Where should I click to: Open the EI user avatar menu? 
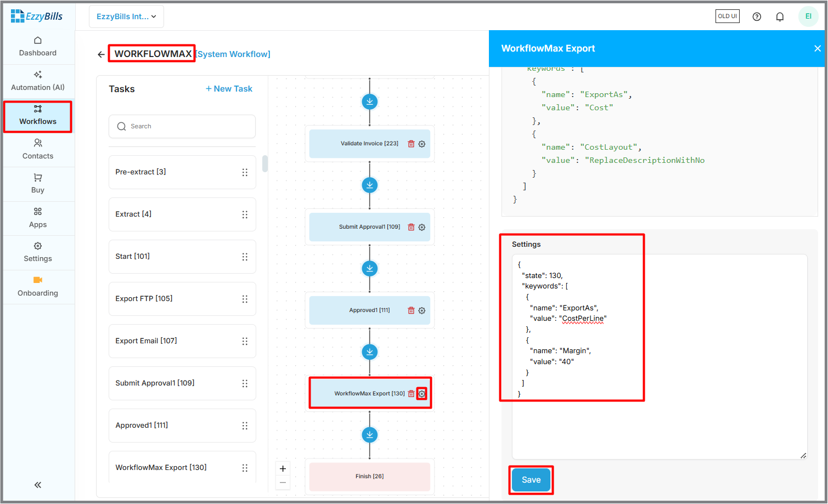pyautogui.click(x=808, y=16)
